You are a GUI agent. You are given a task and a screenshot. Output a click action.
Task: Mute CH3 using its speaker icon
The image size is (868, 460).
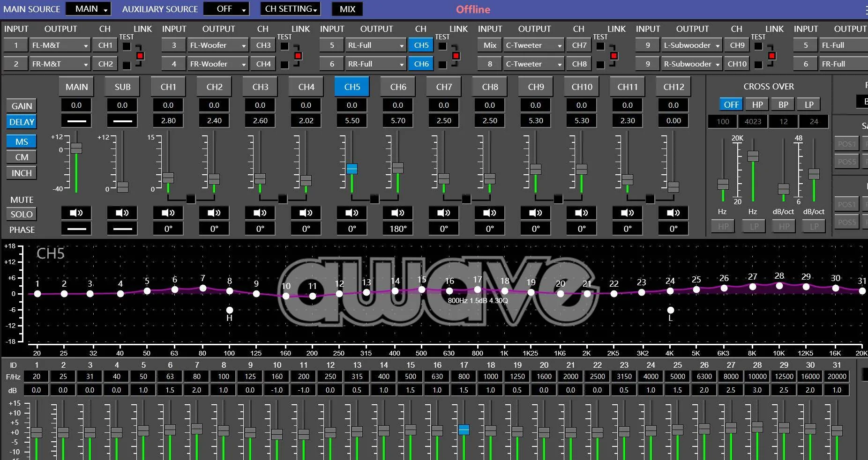coord(260,213)
